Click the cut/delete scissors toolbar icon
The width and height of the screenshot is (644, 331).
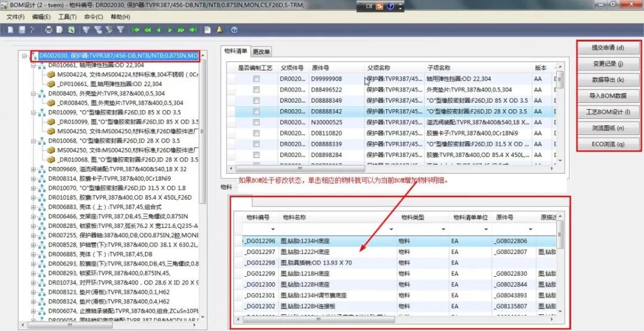(33, 30)
